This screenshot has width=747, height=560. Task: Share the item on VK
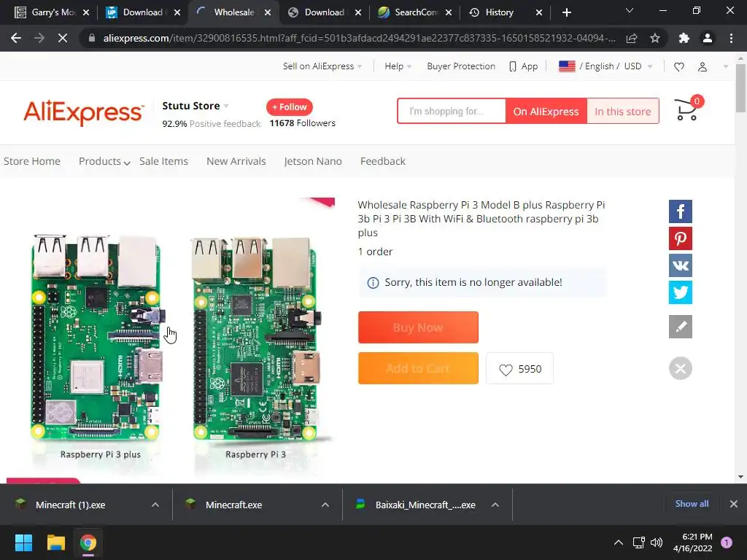click(681, 265)
